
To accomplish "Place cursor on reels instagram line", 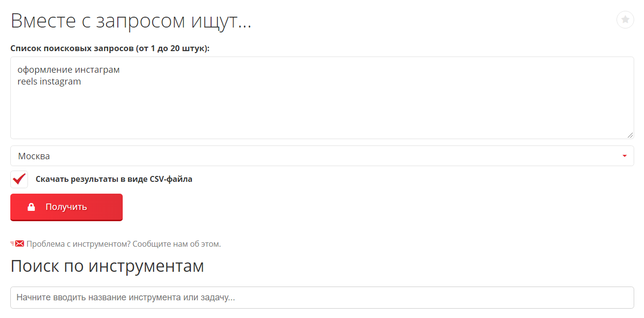I will (49, 82).
